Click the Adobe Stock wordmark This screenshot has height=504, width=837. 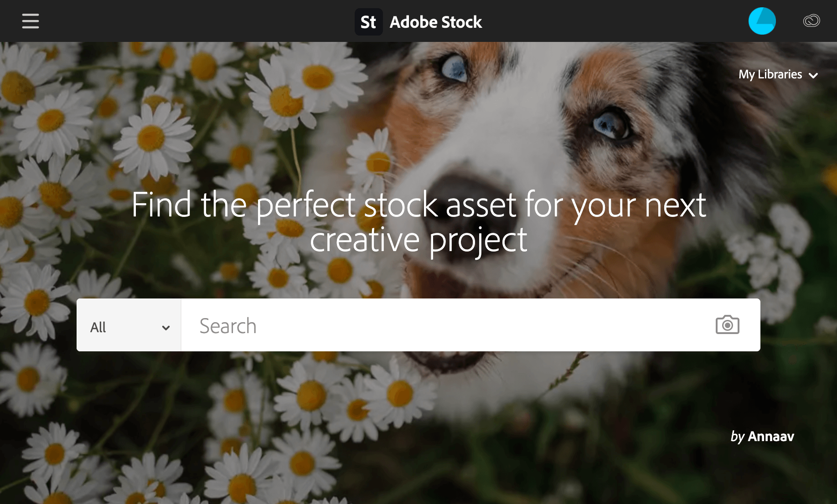click(435, 22)
